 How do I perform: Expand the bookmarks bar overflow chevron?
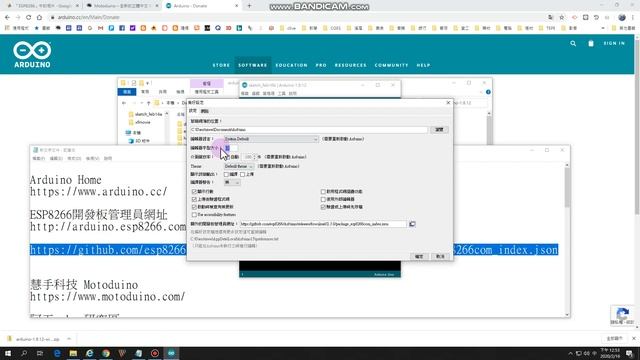pos(603,28)
